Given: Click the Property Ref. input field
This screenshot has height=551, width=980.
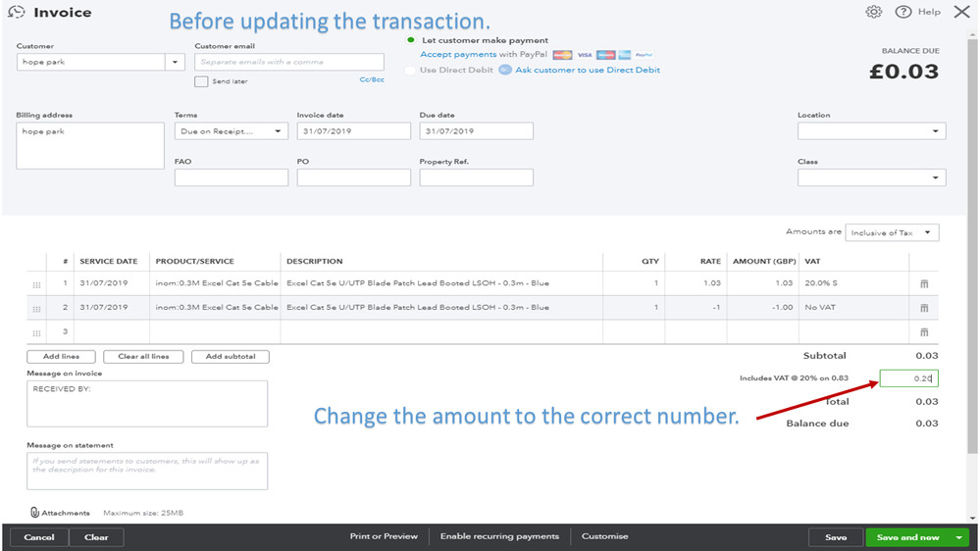Looking at the screenshot, I should (x=476, y=177).
